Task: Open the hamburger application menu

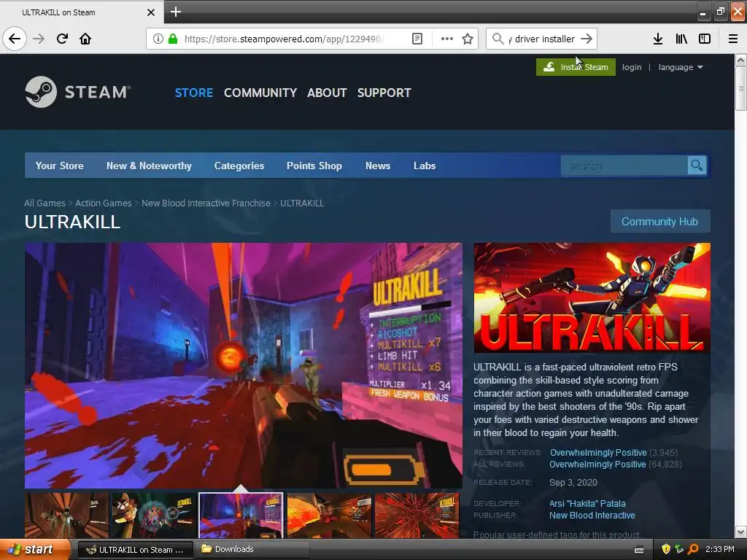Action: point(733,39)
